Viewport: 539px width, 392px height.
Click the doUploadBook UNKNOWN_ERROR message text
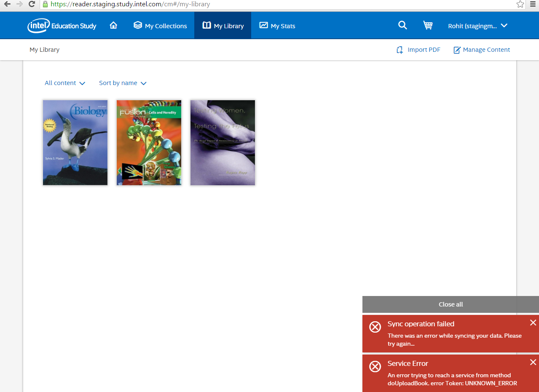[452, 379]
